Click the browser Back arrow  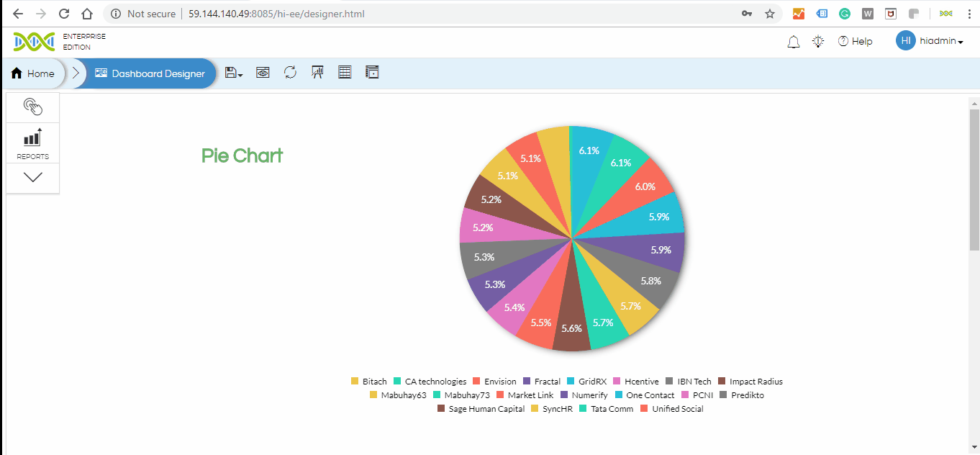[x=18, y=14]
